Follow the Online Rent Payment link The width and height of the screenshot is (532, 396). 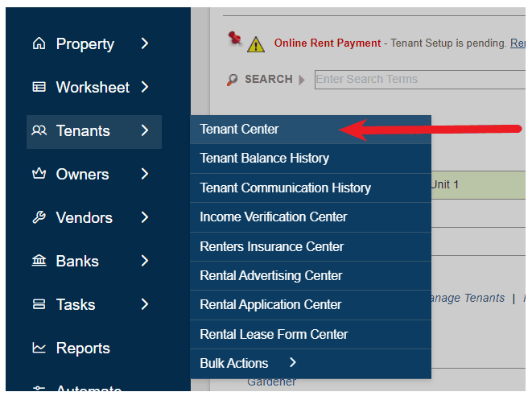coord(328,43)
